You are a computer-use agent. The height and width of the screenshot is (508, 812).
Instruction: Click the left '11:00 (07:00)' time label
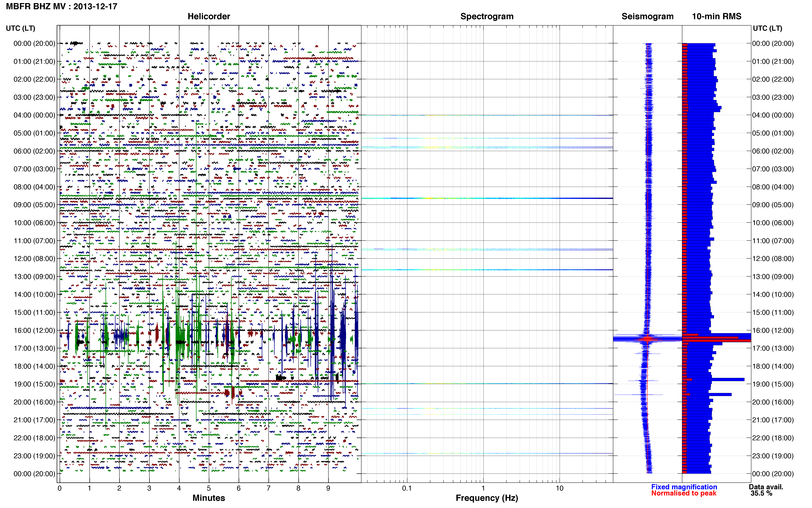34,241
